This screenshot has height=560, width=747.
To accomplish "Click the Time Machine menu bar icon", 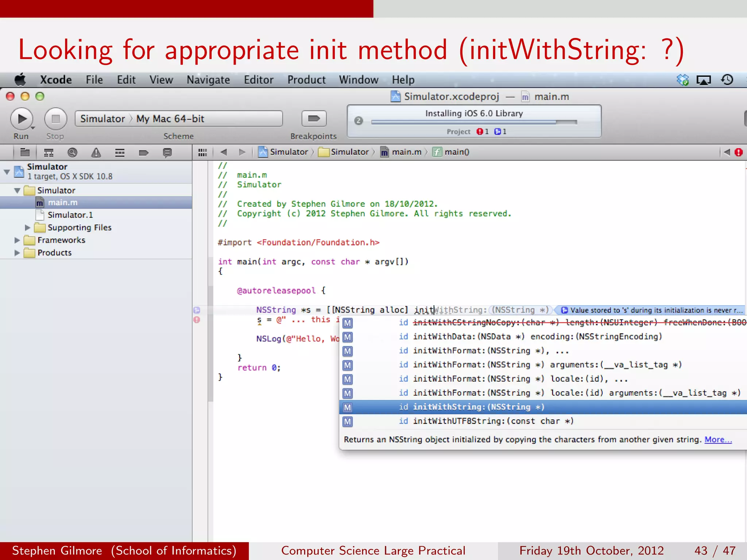I will click(x=727, y=79).
